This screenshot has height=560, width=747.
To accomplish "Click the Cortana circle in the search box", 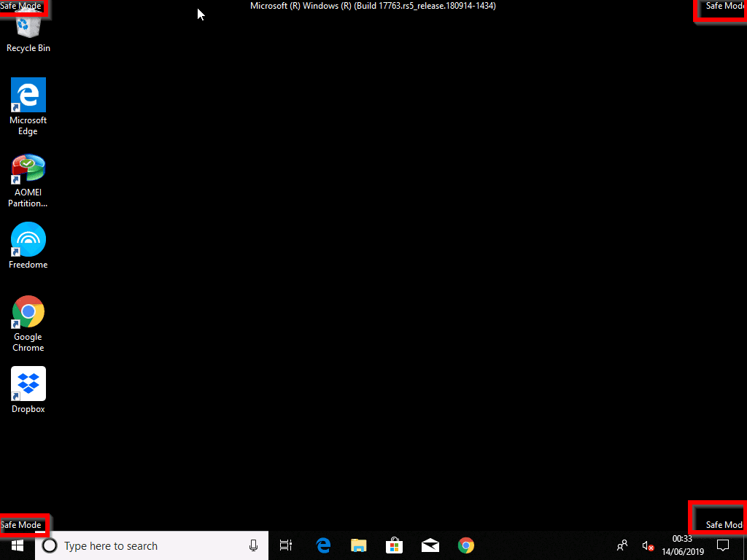I will [50, 545].
